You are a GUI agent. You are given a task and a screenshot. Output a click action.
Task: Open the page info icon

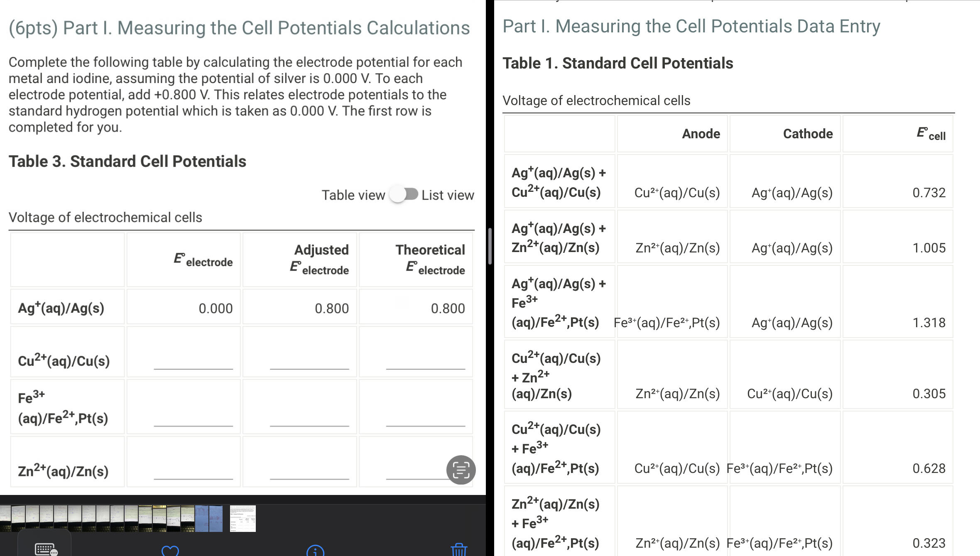(316, 552)
